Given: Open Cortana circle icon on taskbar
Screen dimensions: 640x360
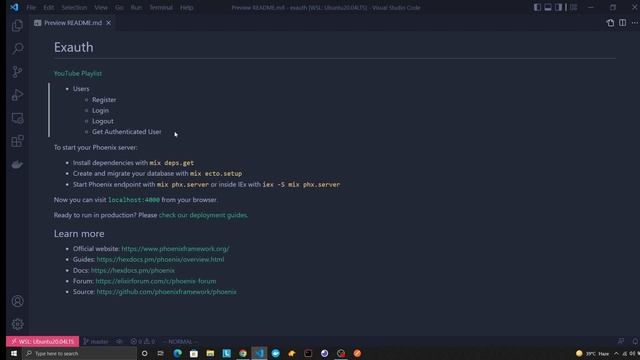Looking at the screenshot, I should (144, 353).
